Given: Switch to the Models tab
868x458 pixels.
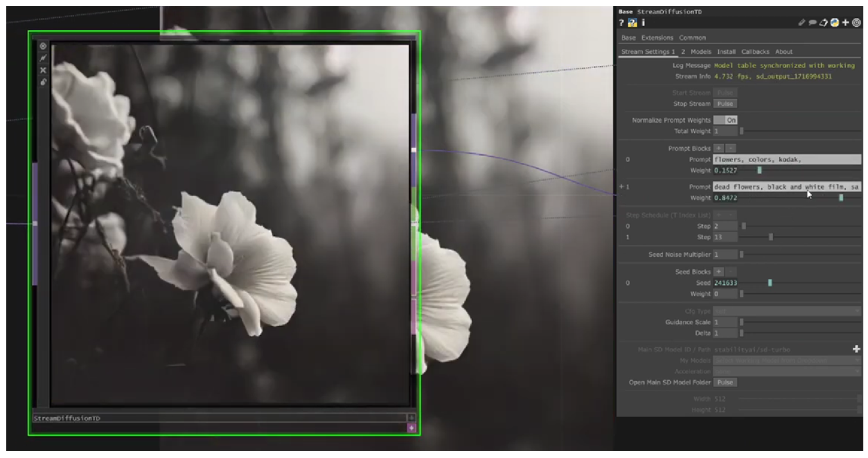Looking at the screenshot, I should pos(700,52).
